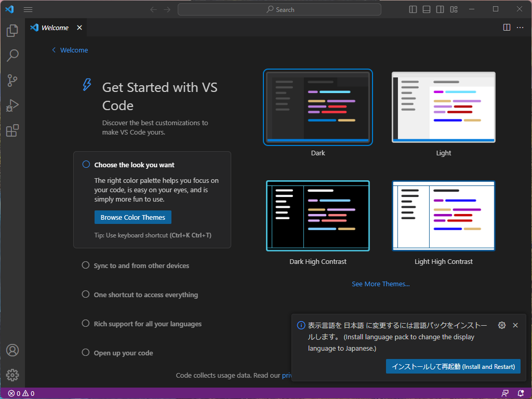
Task: Open the hamburger menu
Action: point(28,9)
